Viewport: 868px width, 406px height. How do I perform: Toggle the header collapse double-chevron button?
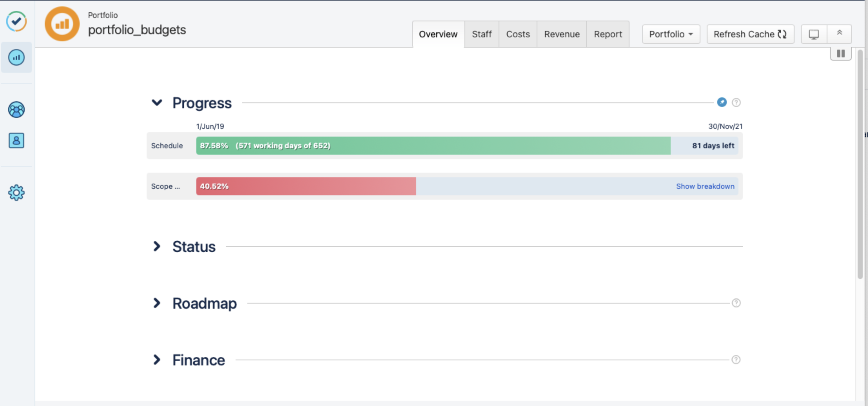[x=839, y=34]
